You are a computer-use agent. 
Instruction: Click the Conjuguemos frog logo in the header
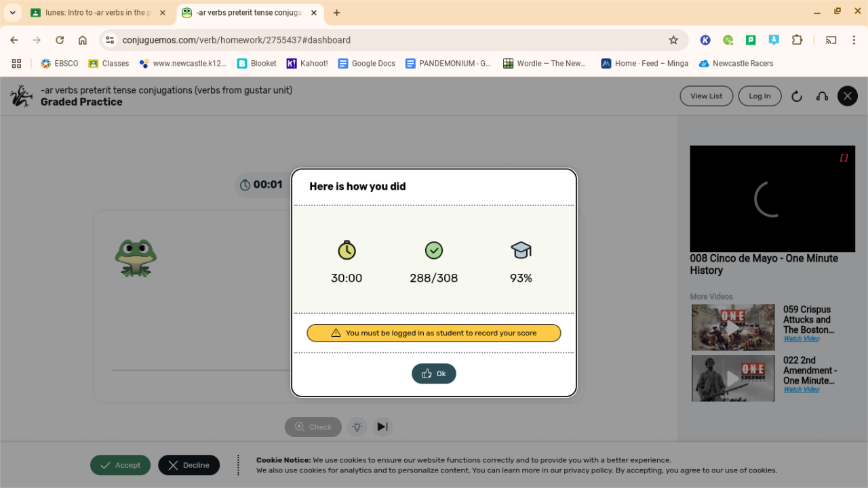tap(22, 96)
